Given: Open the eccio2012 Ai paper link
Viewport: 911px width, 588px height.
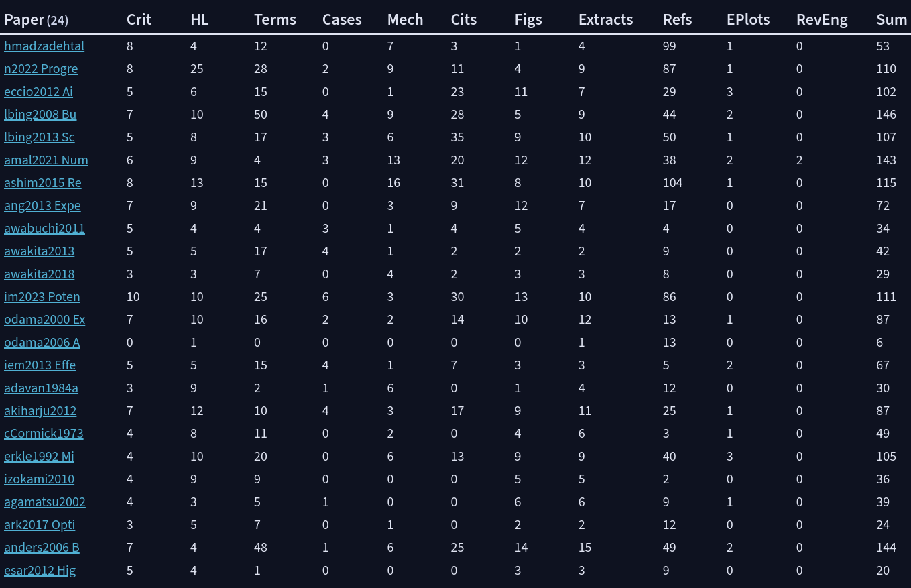Looking at the screenshot, I should [x=38, y=92].
